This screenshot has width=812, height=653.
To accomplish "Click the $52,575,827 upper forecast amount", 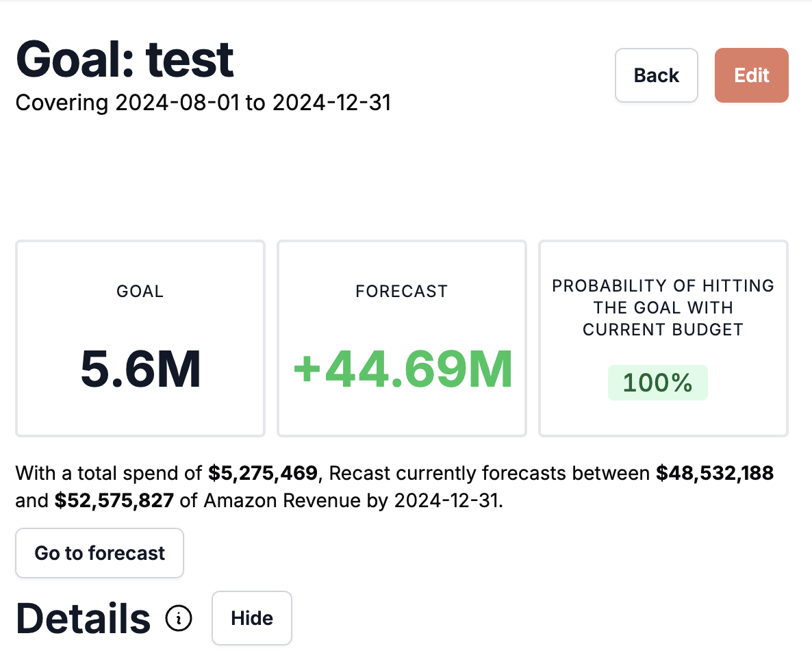I will coord(114,501).
